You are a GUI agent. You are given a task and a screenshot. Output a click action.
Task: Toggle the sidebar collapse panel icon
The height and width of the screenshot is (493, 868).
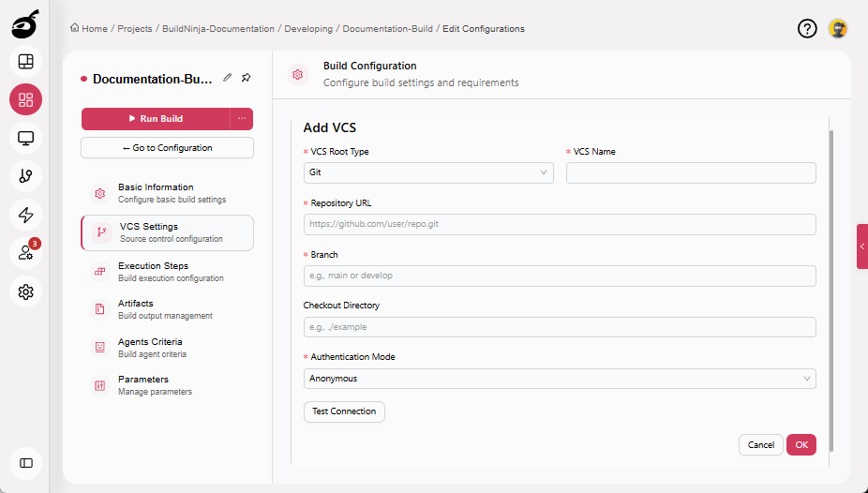click(x=25, y=463)
